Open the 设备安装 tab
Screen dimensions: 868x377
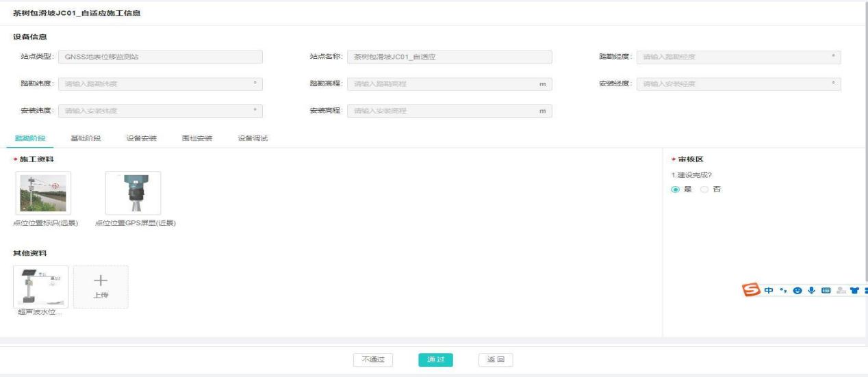click(142, 138)
